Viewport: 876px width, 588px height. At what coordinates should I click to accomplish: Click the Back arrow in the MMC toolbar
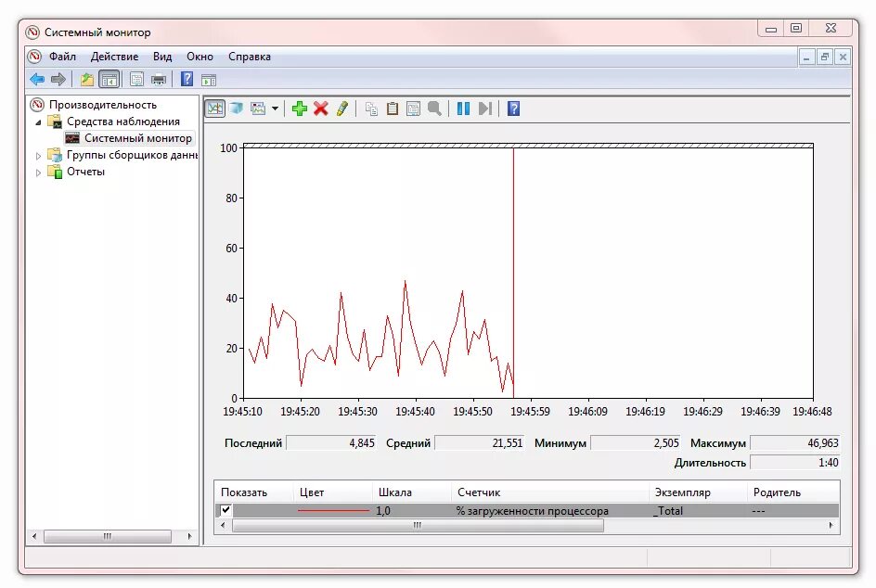[37, 79]
